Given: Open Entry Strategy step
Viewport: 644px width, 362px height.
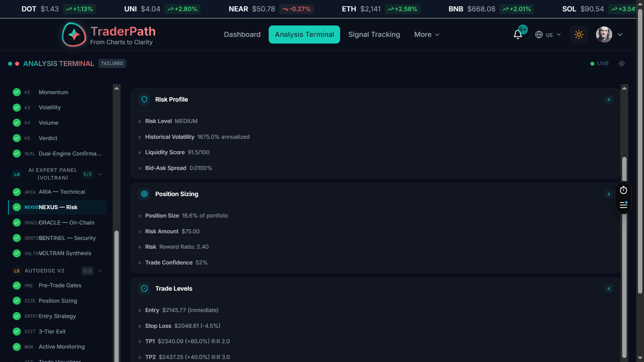Looking at the screenshot, I should (57, 316).
